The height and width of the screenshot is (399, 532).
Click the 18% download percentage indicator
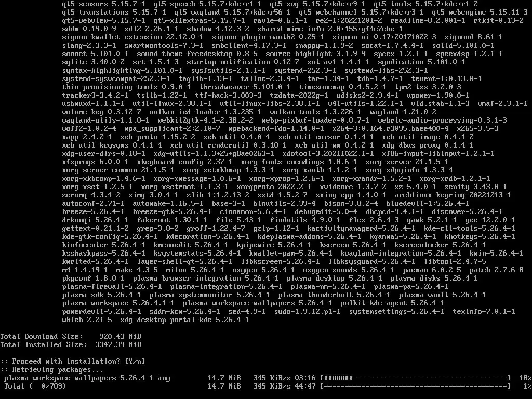(x=526, y=378)
